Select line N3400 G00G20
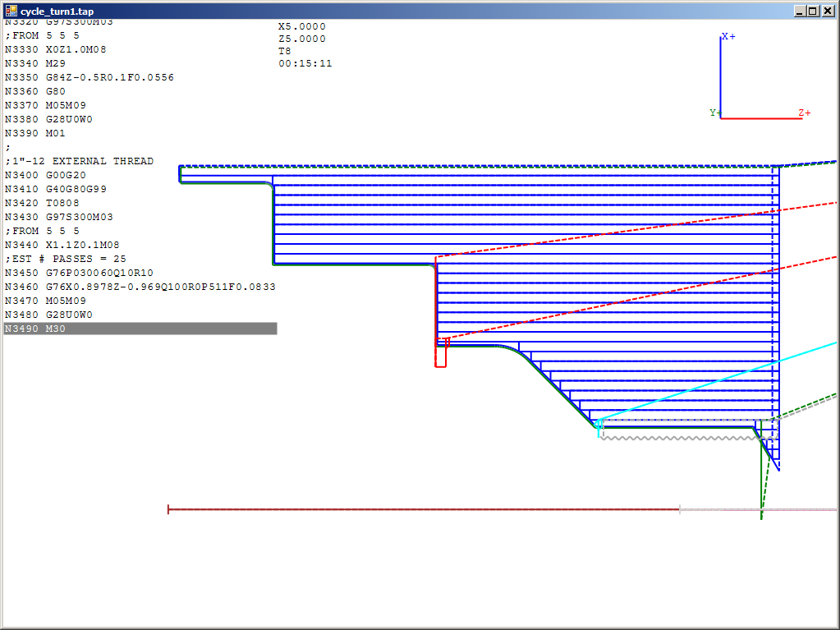Viewport: 840px width, 630px height. pos(45,175)
